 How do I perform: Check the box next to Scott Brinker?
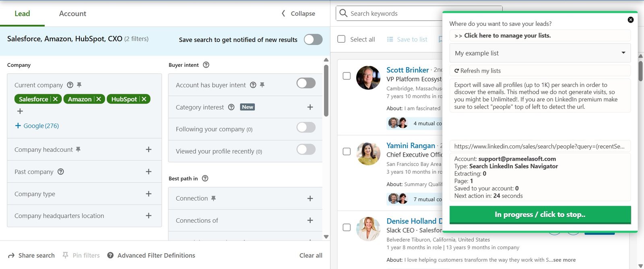click(347, 76)
